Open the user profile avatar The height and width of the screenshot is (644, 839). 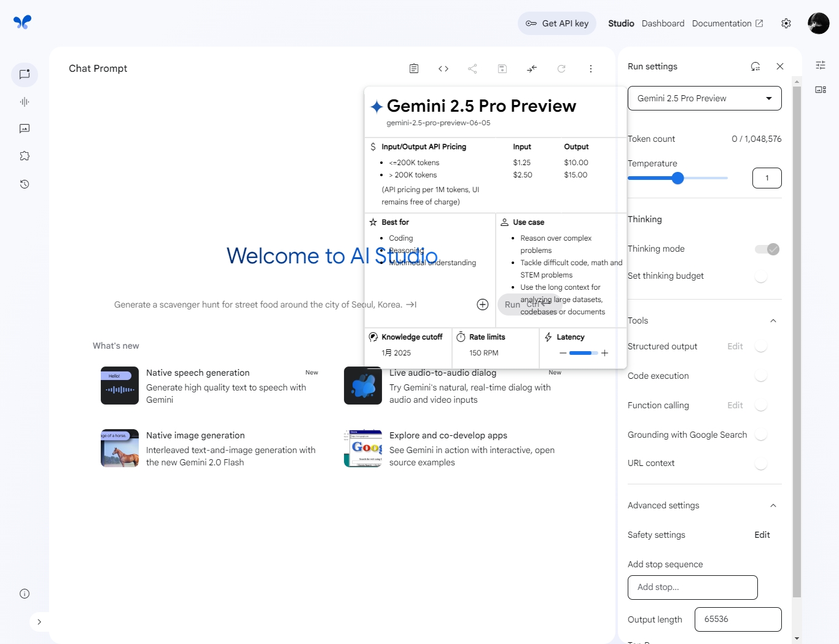[819, 23]
